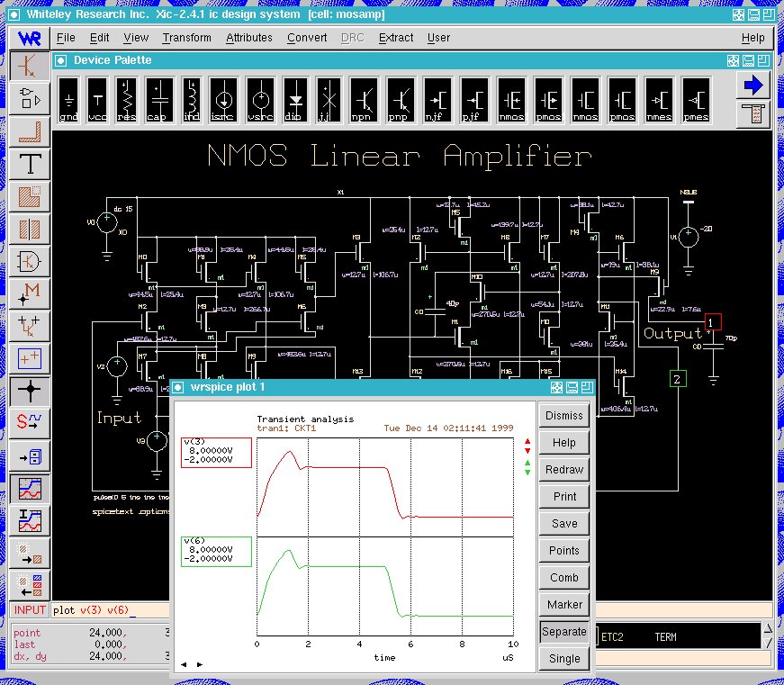This screenshot has height=685, width=784.
Task: Toggle Points display in plot
Action: coord(564,551)
